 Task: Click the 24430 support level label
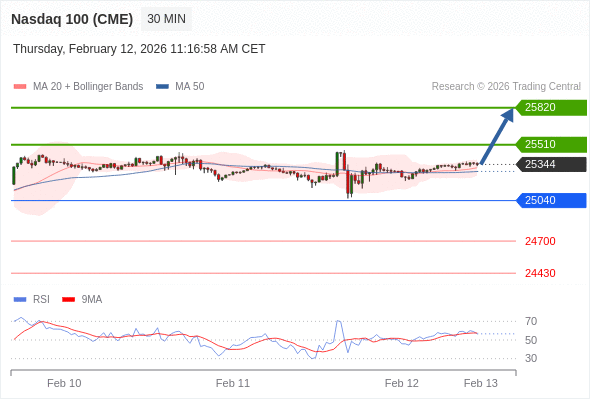click(540, 273)
